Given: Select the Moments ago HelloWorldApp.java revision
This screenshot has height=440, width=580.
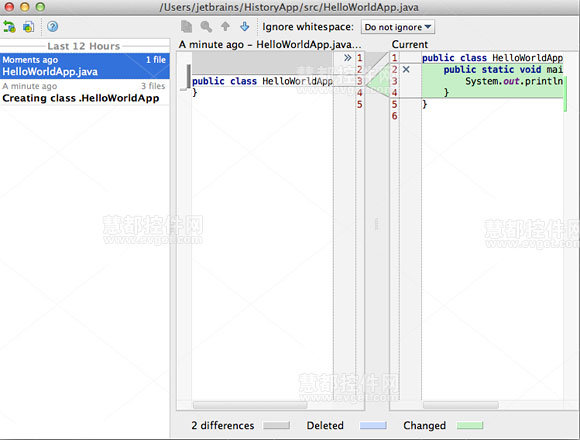Looking at the screenshot, I should point(85,66).
